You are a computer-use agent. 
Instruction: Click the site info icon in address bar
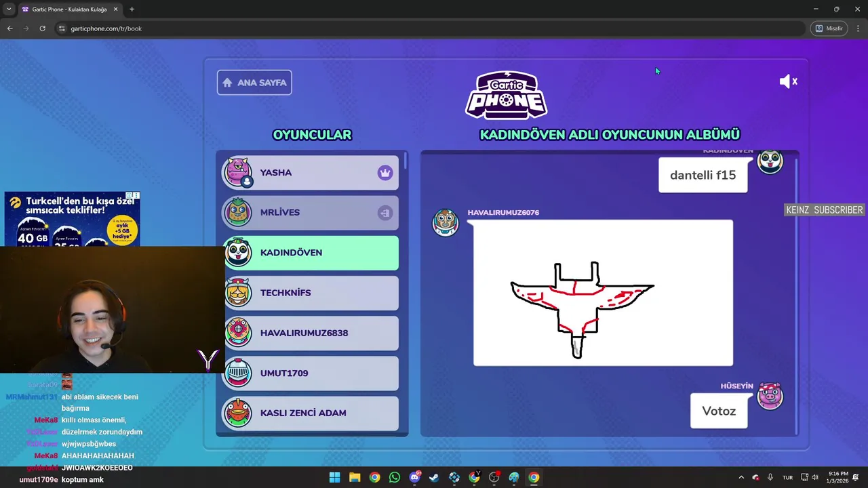coord(62,28)
